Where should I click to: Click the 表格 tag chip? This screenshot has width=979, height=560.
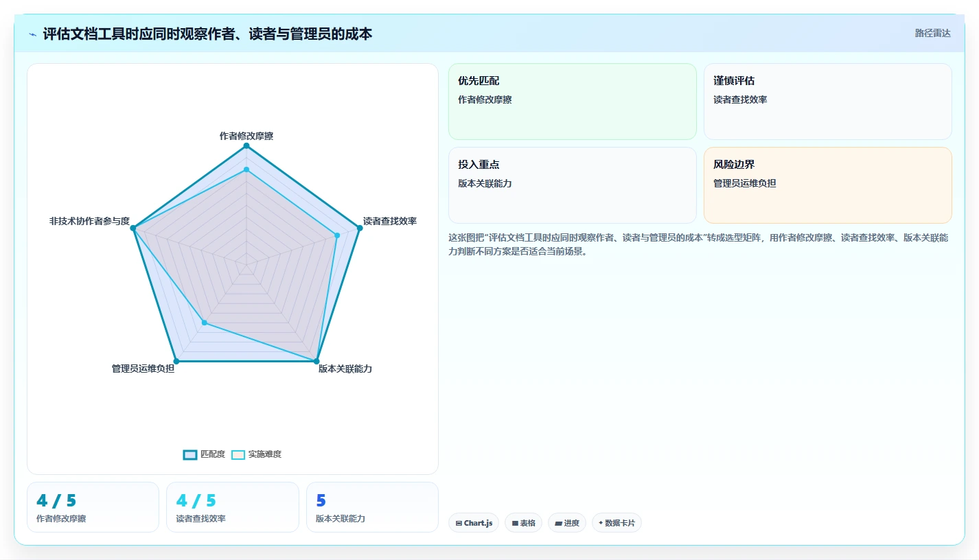point(523,523)
